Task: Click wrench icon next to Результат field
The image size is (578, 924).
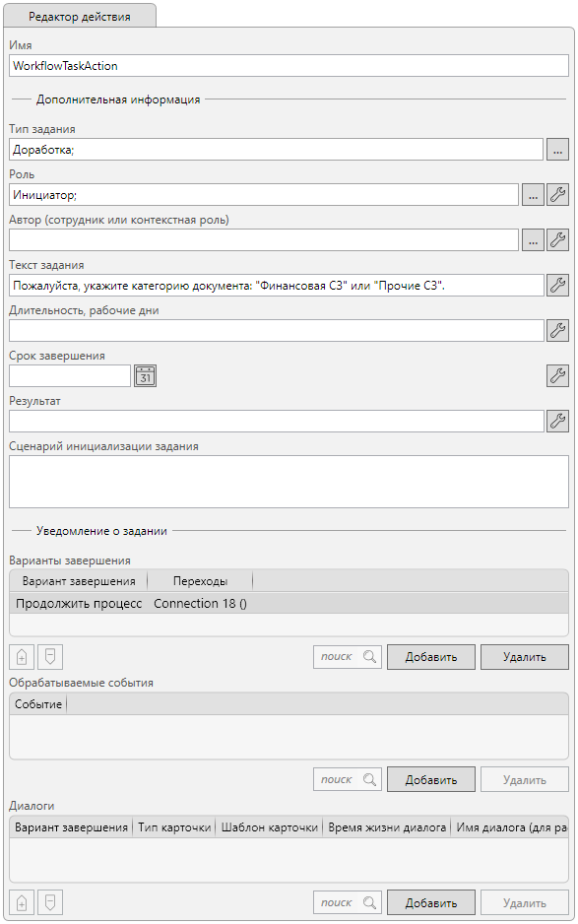Action: tap(557, 422)
